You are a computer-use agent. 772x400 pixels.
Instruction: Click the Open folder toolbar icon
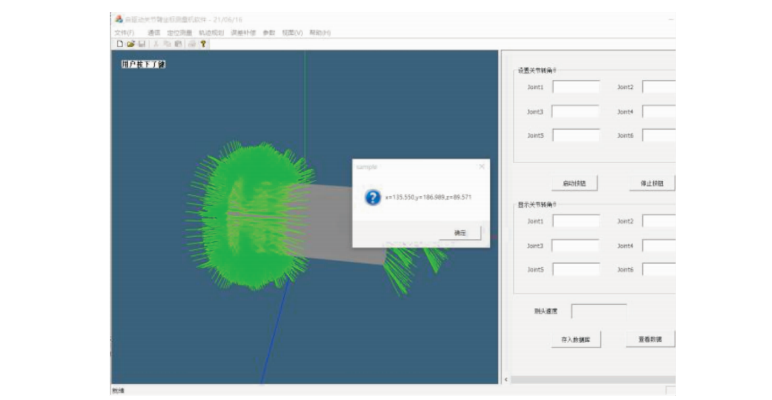click(x=130, y=44)
